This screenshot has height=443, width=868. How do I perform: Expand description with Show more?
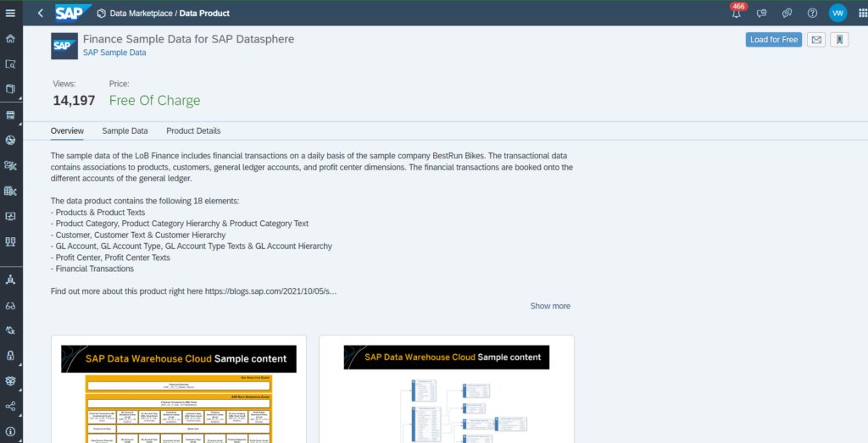550,306
